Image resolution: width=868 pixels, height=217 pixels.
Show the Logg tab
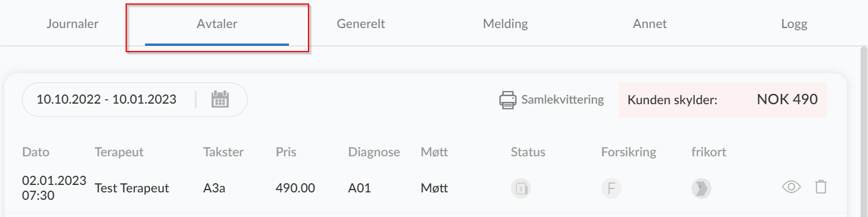pos(794,24)
